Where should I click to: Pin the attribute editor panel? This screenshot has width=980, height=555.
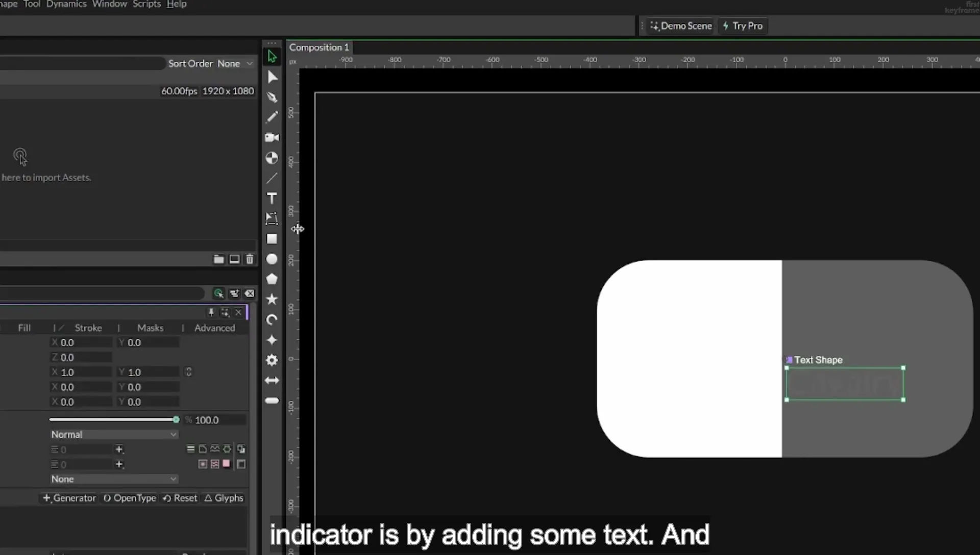(x=211, y=312)
